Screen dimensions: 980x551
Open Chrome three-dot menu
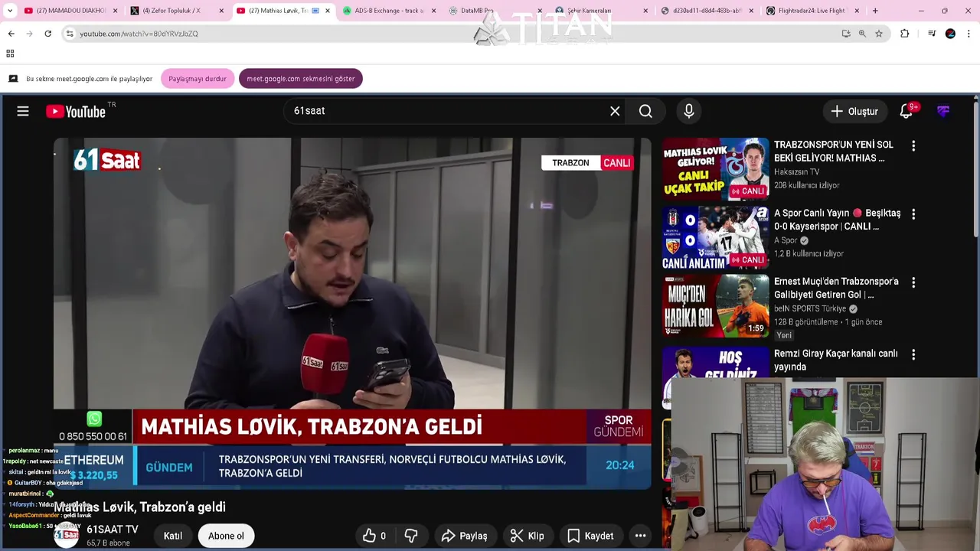click(969, 34)
